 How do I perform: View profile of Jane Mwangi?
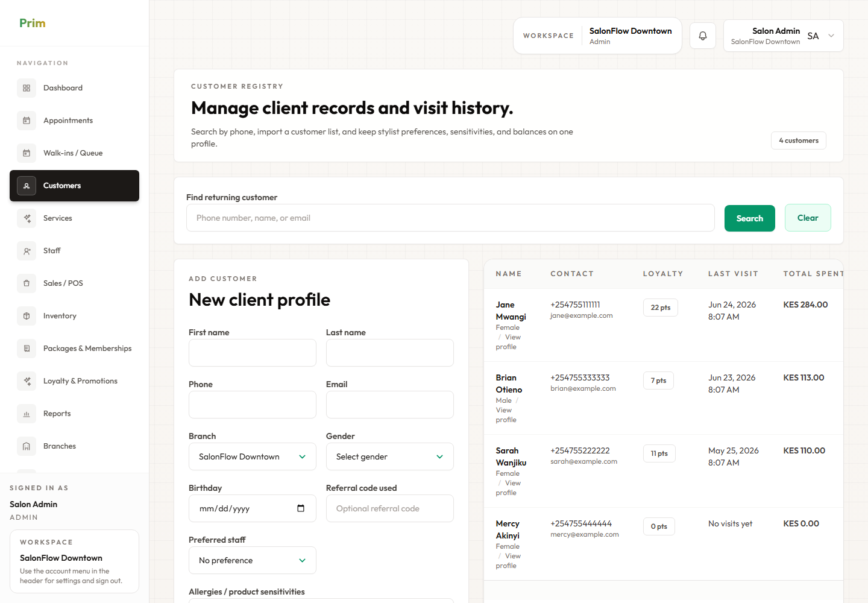tap(508, 342)
